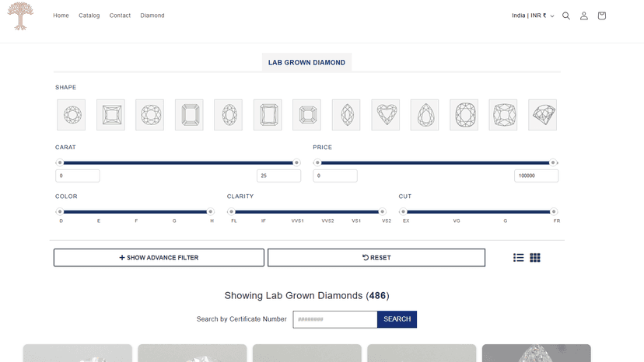This screenshot has height=362, width=644.
Task: Open the Lab Grown Diamond tab
Action: (x=306, y=62)
